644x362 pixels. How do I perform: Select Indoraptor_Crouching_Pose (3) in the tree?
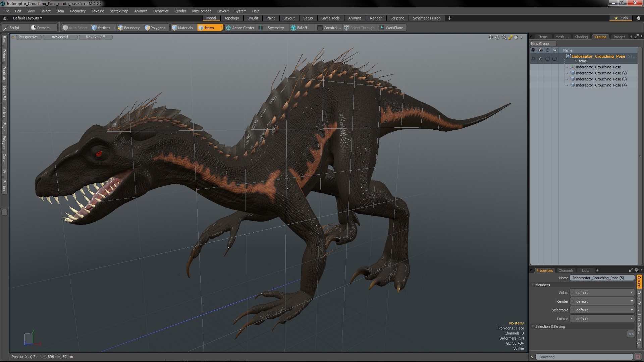pyautogui.click(x=601, y=79)
